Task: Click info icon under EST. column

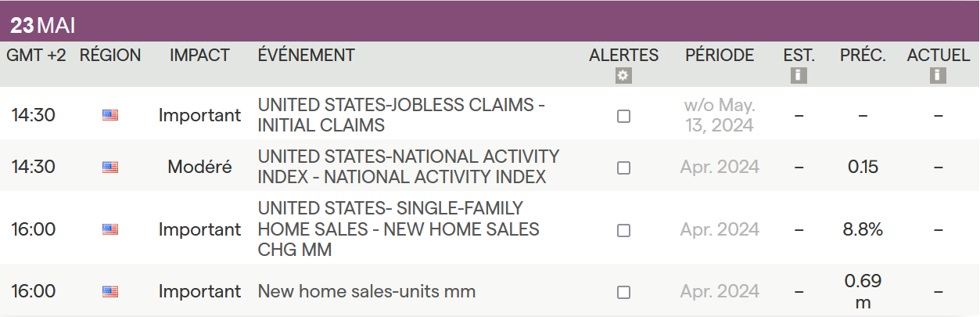Action: pos(799,76)
